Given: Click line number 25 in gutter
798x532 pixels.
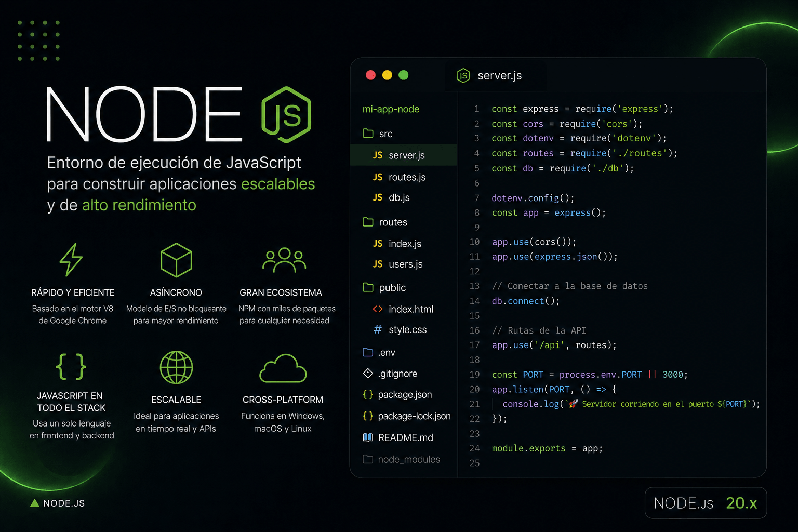Looking at the screenshot, I should pos(474,463).
